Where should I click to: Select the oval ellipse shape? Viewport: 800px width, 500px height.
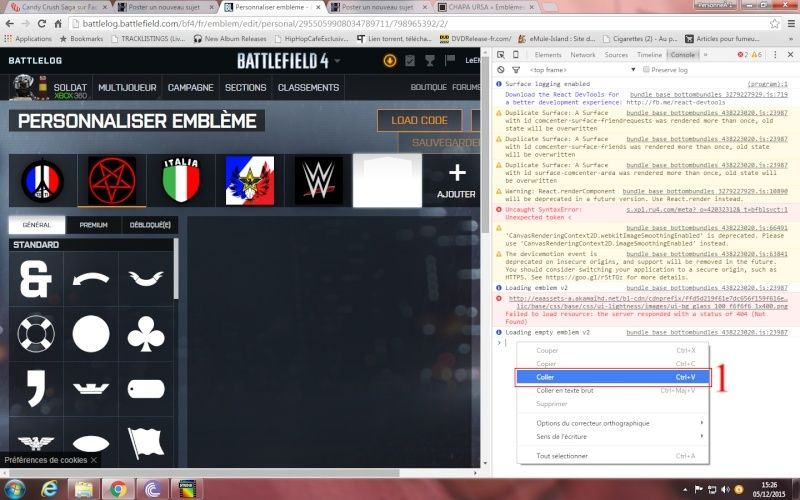[91, 442]
